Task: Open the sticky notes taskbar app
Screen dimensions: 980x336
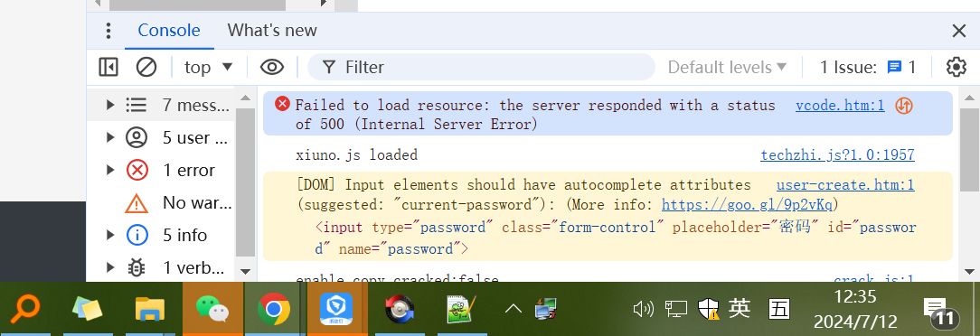Action: click(x=87, y=309)
